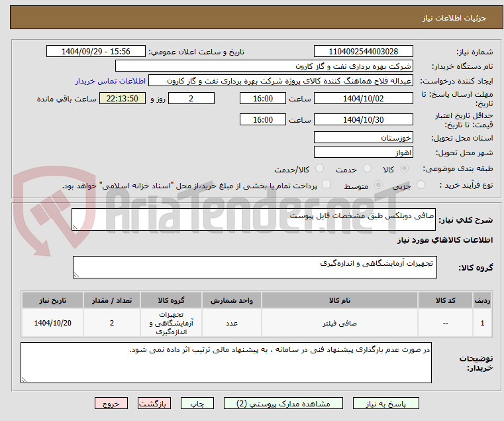Click the 'ردیف' column header

coord(482,300)
